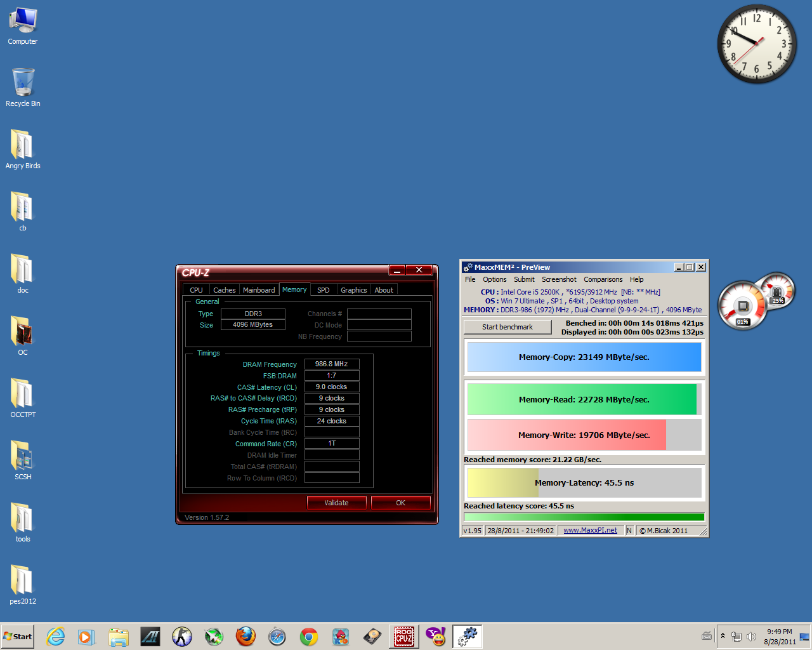Open the hard disk utility taskbar icon
Viewport: 812px width, 650px height.
372,637
